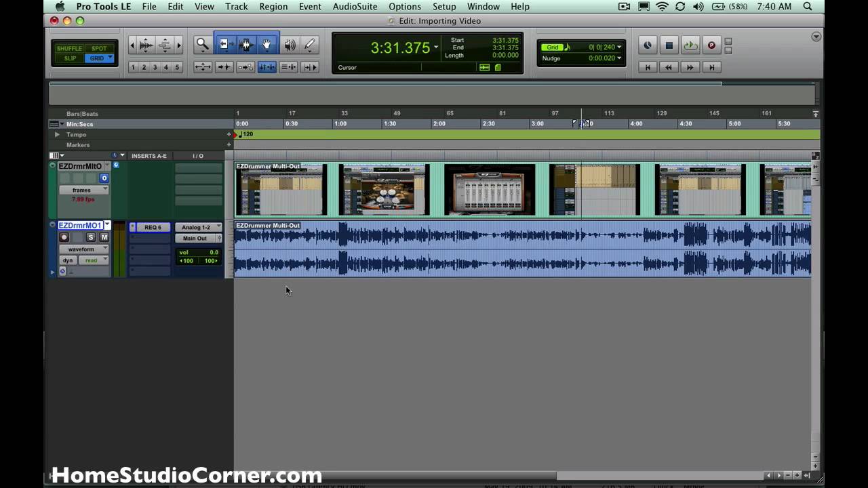Viewport: 868px width, 488px height.
Task: Click Return to Zero button
Action: [x=648, y=67]
